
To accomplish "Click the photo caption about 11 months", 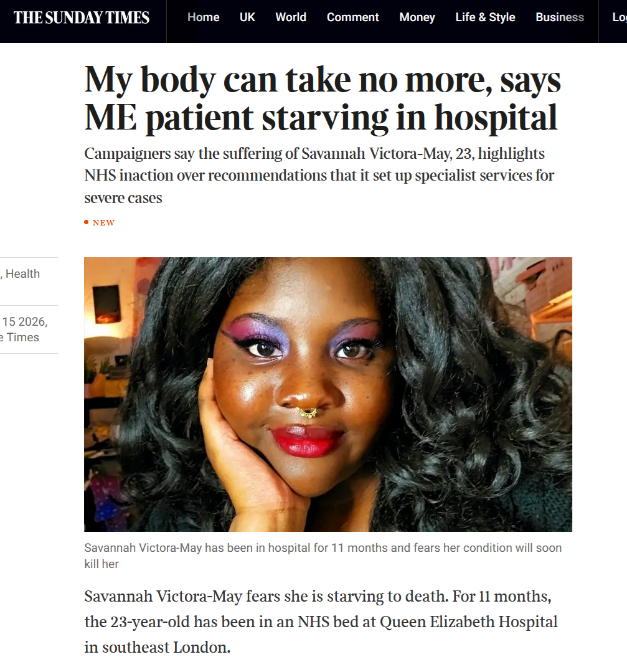I will [323, 556].
